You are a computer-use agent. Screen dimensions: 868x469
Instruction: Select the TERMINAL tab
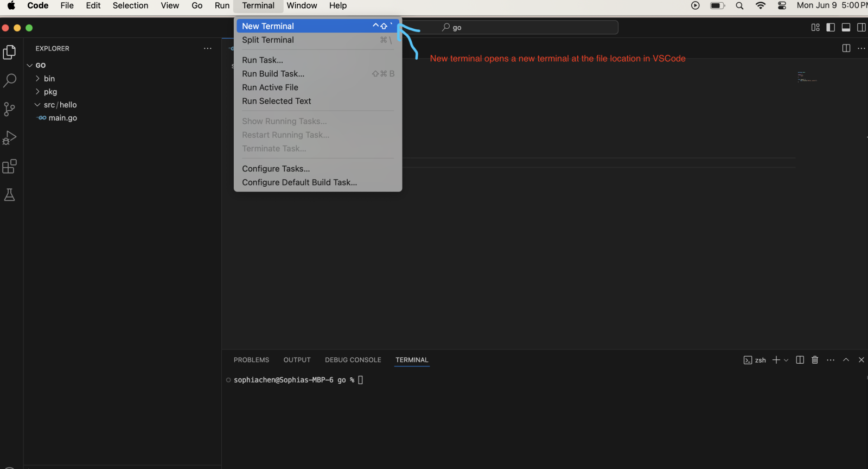[412, 360]
